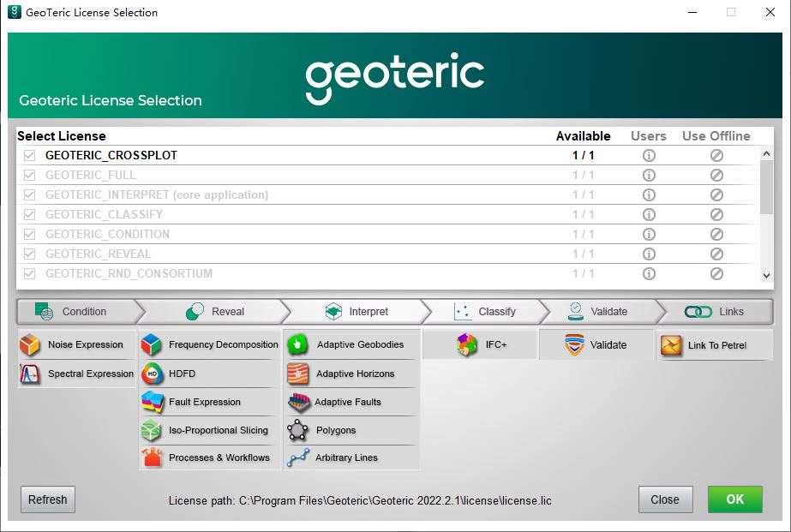Show users info for GEOTERIC_CROSSPLOT
Image resolution: width=791 pixels, height=532 pixels.
tap(649, 155)
